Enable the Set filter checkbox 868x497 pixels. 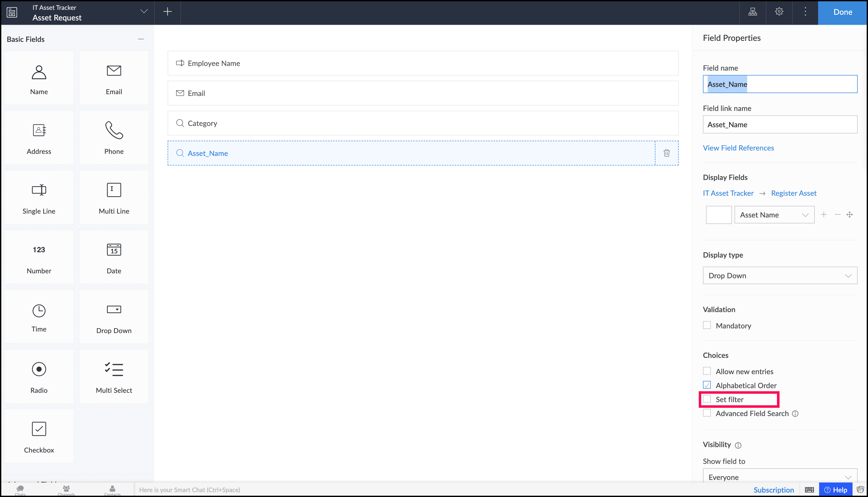[707, 399]
